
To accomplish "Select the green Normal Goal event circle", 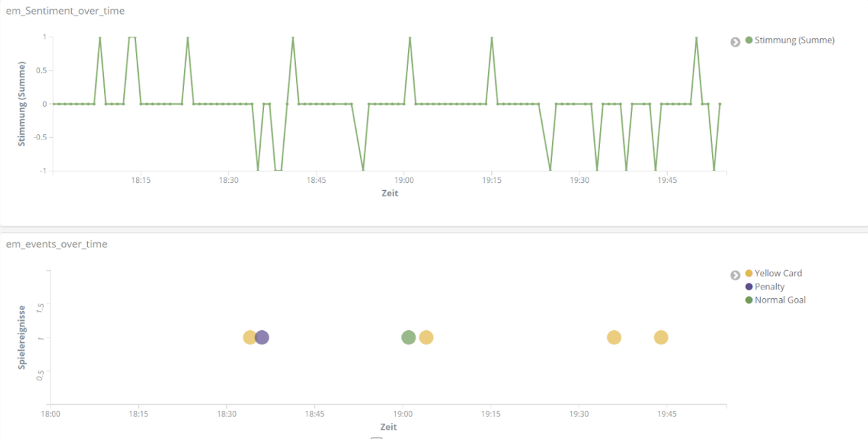I will click(409, 338).
